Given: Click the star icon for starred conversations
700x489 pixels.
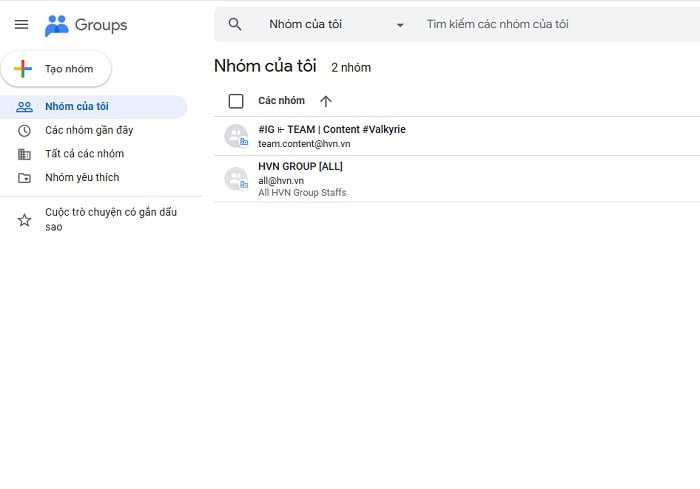Looking at the screenshot, I should 24,220.
